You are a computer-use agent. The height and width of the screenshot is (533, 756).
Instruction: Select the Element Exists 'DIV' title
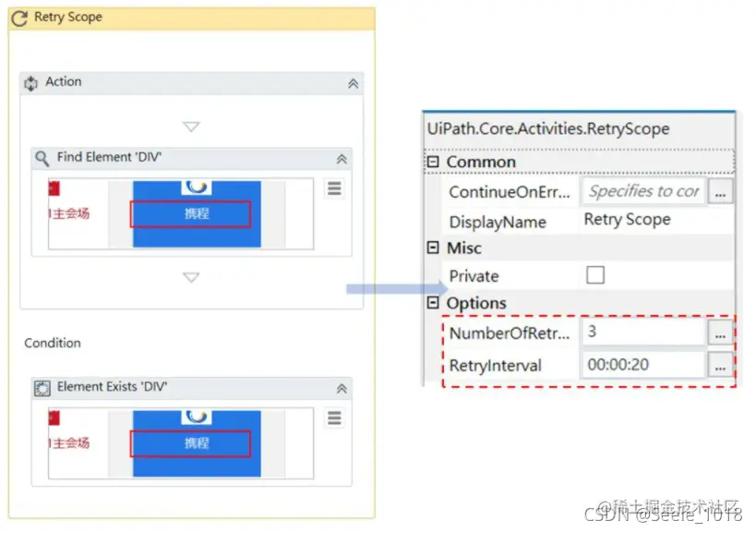point(112,387)
